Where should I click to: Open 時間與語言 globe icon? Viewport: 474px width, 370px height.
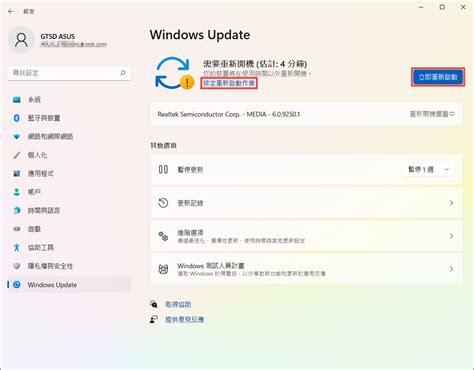tap(17, 210)
